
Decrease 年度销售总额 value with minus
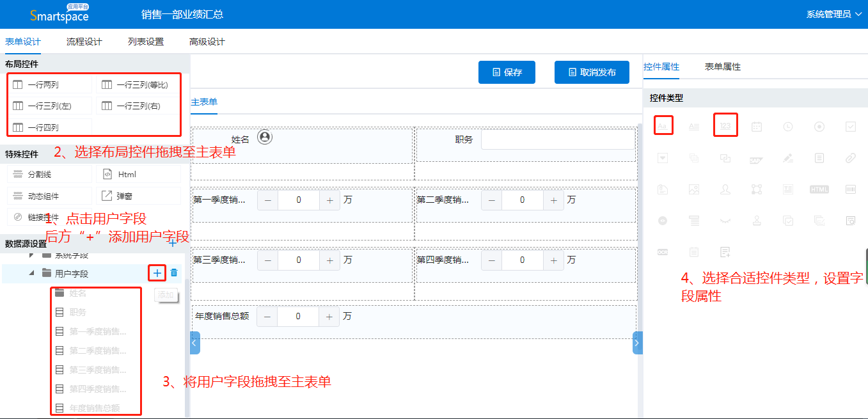tap(267, 317)
